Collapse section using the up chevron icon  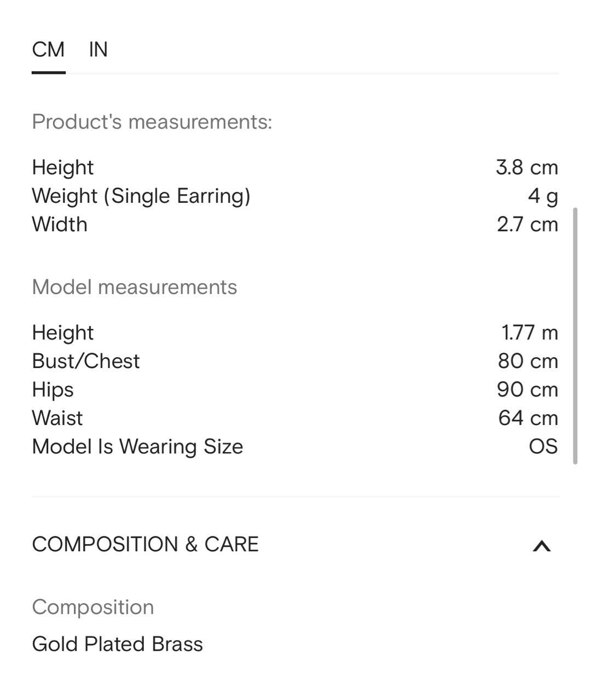541,546
